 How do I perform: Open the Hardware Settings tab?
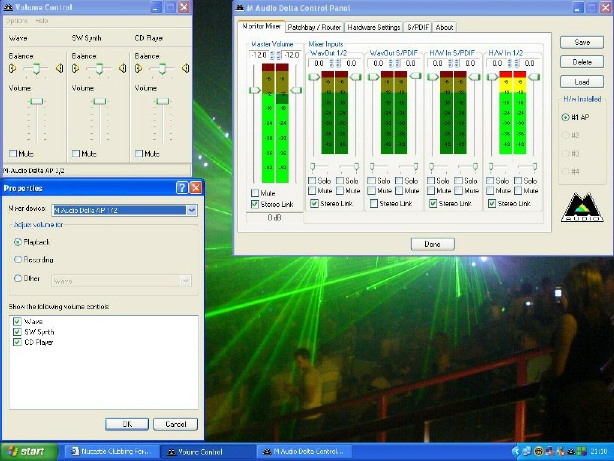click(x=373, y=27)
